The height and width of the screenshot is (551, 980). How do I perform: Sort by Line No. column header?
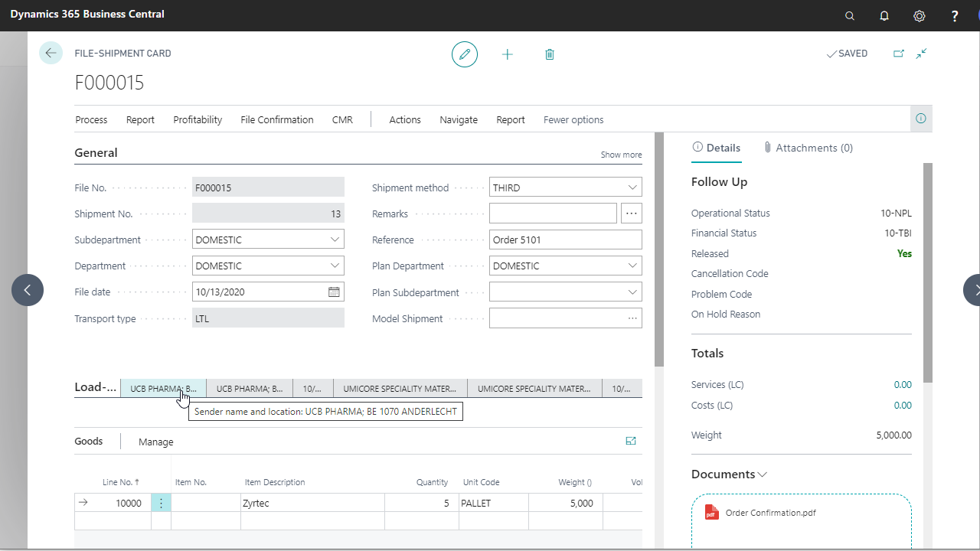(121, 482)
